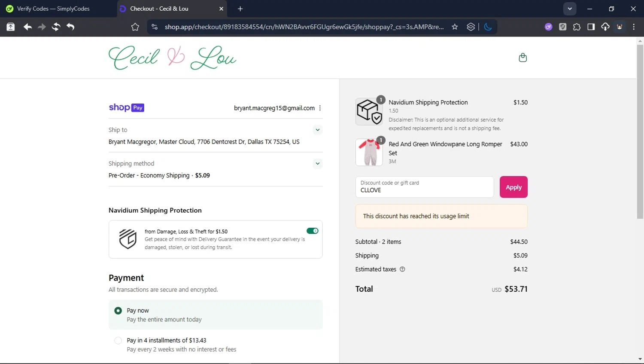Turn off Navidium Shipping Protection toggle
The height and width of the screenshot is (364, 644).
[313, 231]
